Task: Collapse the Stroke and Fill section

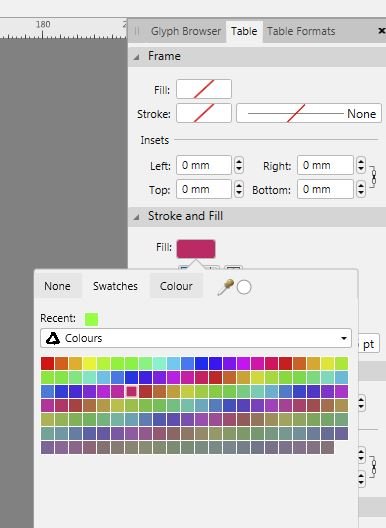Action: point(136,217)
